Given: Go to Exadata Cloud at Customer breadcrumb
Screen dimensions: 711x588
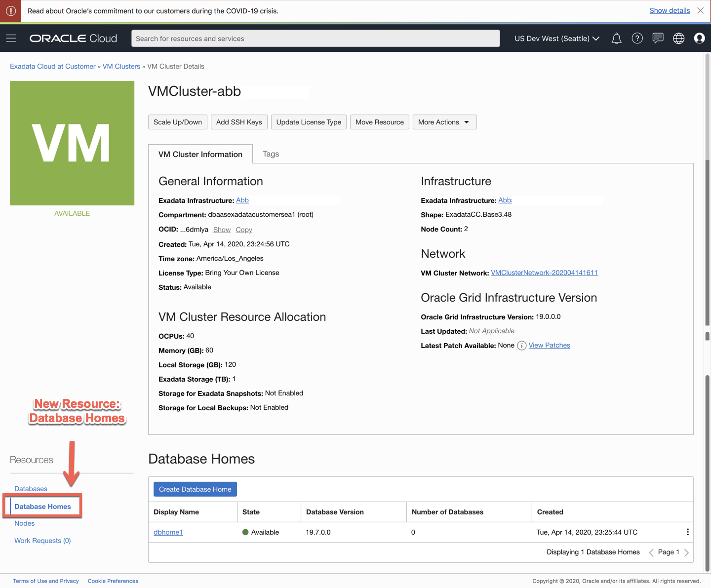Looking at the screenshot, I should point(53,66).
